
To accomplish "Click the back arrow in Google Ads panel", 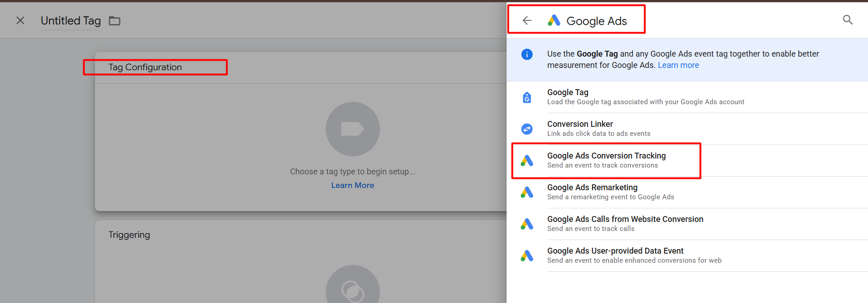I will (x=527, y=20).
